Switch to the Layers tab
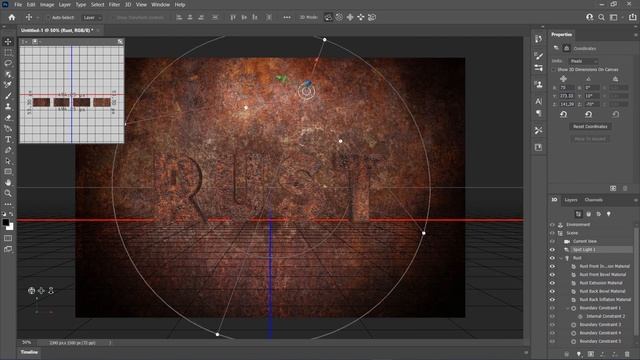 571,200
